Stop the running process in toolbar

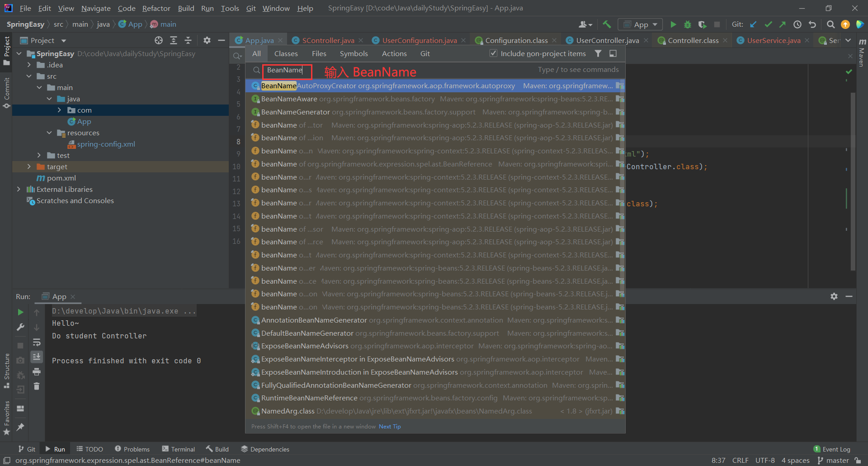click(717, 24)
